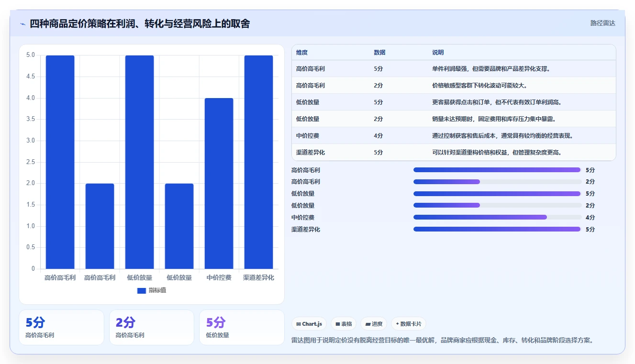The height and width of the screenshot is (364, 635).
Task: Click the 高价高毛利 bar valued at 2
Action: click(x=100, y=226)
